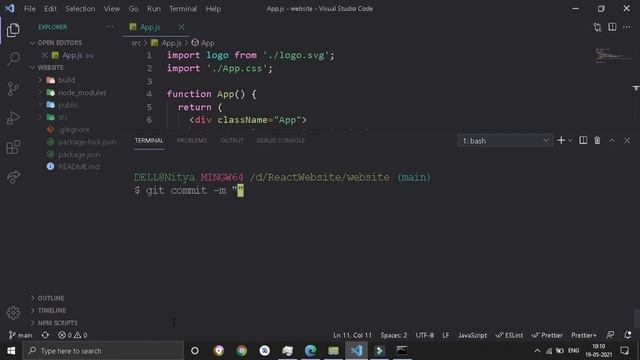640x360 pixels.
Task: Open the Edit menu
Action: (50, 9)
